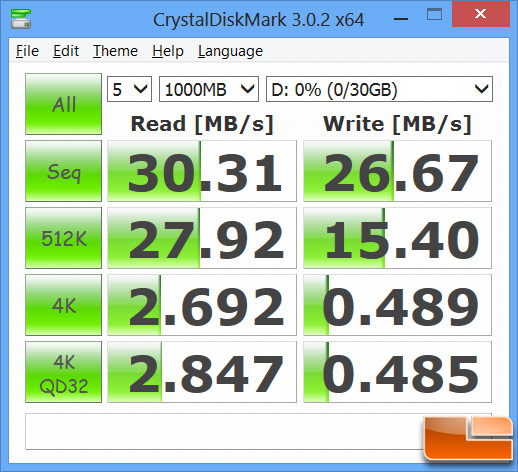Open the File menu
This screenshot has width=518, height=472.
point(27,51)
